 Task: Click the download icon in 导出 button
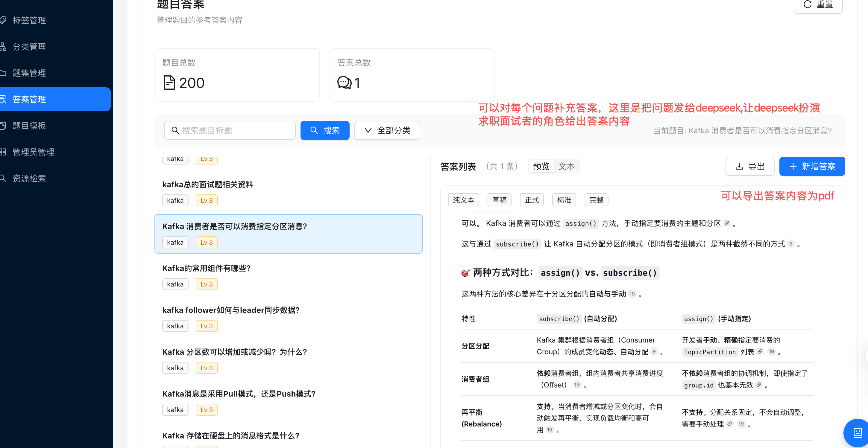(739, 166)
